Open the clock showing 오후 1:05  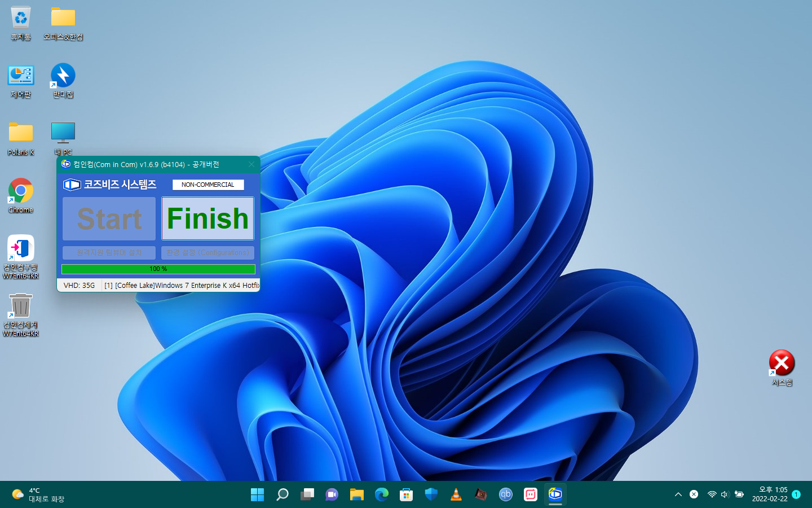(x=770, y=494)
